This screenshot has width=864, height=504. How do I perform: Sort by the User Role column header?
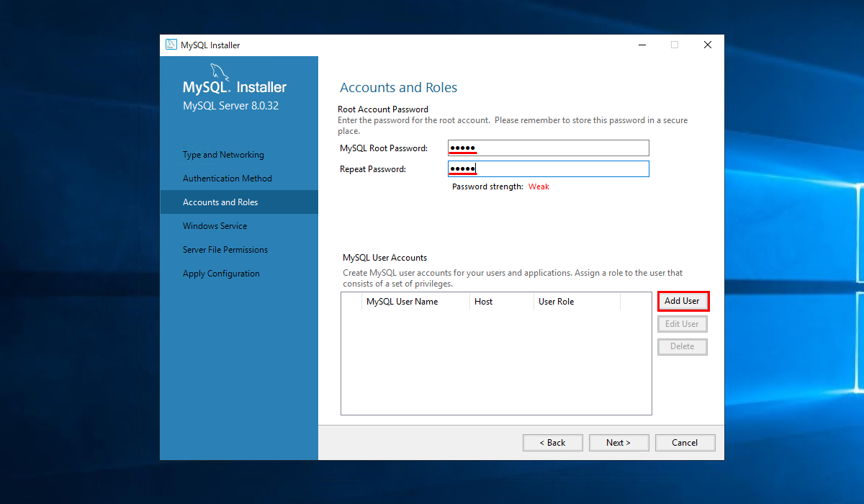pos(577,302)
